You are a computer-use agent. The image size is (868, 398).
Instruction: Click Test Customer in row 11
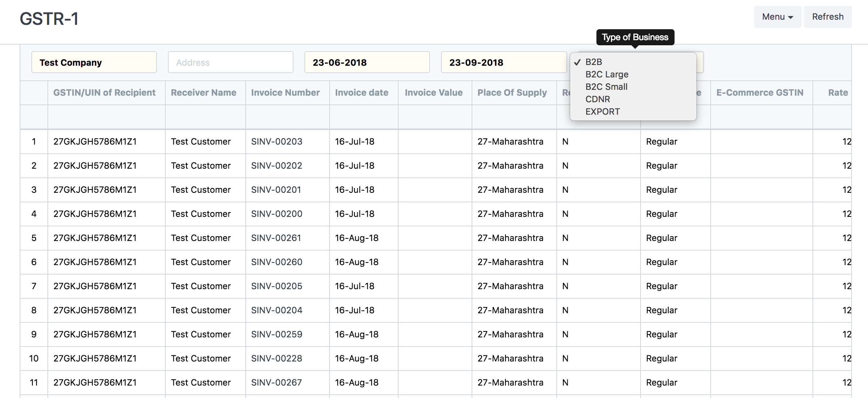pos(201,383)
